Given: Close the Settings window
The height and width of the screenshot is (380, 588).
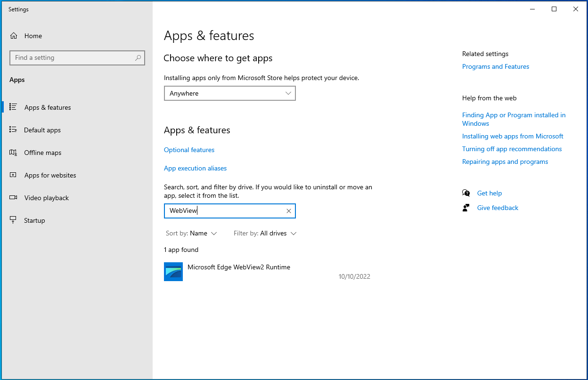Looking at the screenshot, I should 576,9.
